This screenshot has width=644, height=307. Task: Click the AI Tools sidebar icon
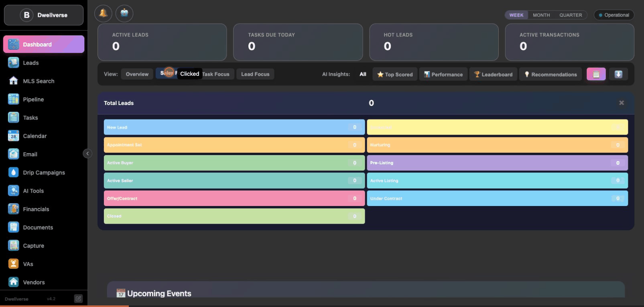[x=14, y=191]
